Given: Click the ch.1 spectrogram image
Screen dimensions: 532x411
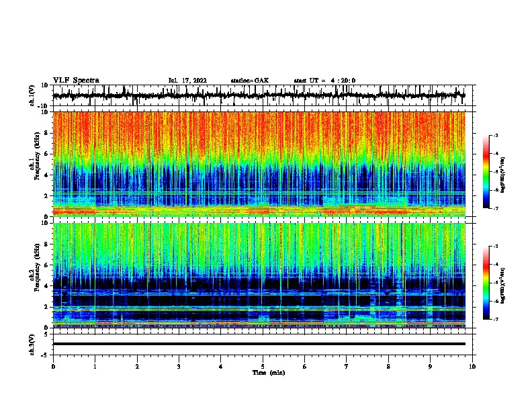Looking at the screenshot, I should [259, 164].
